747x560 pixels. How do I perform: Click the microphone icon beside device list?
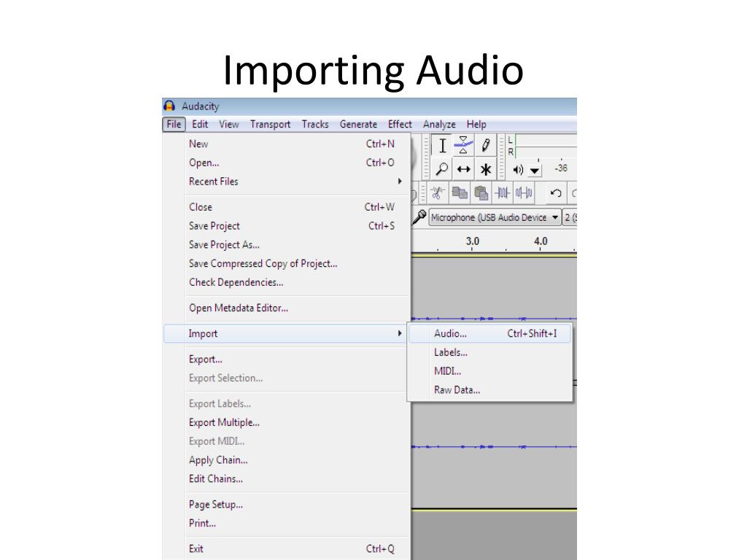coord(419,217)
